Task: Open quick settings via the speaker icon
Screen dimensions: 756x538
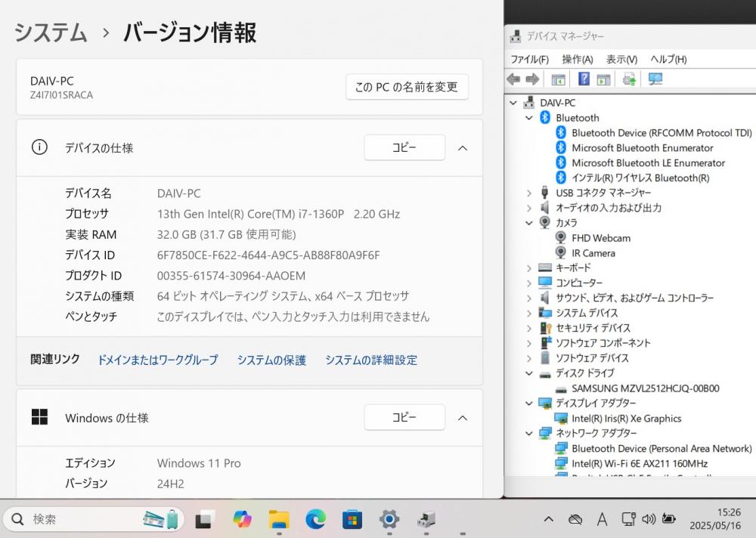Action: coord(649,518)
